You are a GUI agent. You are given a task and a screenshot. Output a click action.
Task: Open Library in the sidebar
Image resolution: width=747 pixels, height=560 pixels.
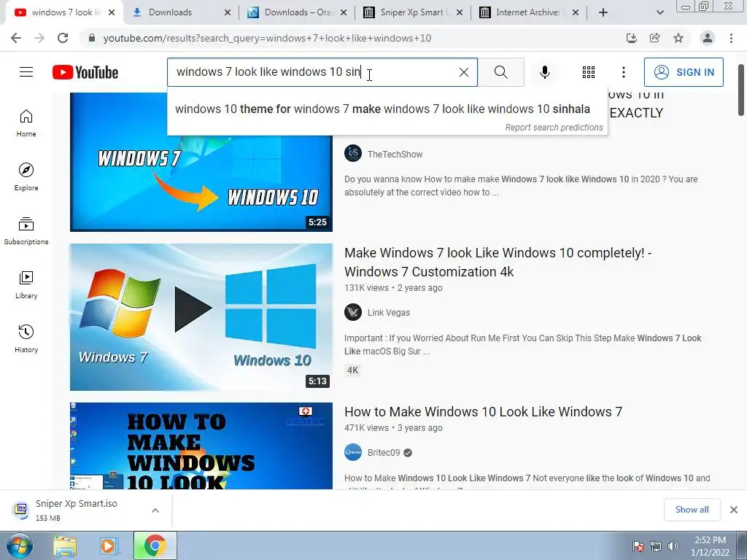(26, 285)
